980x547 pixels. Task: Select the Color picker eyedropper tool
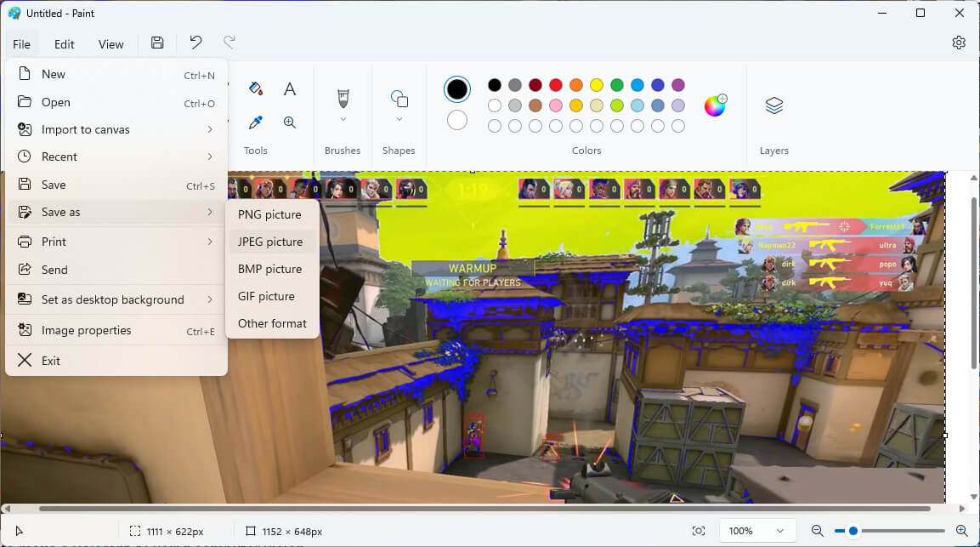tap(255, 122)
